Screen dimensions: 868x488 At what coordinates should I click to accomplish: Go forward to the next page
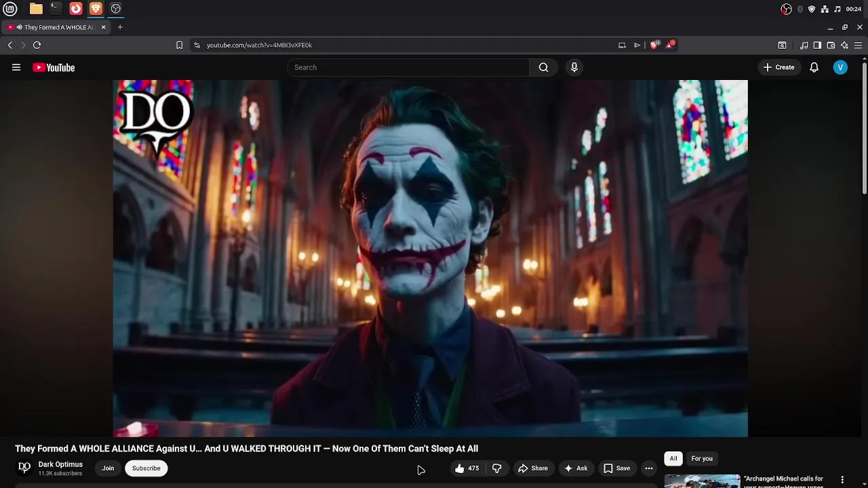pos(23,45)
